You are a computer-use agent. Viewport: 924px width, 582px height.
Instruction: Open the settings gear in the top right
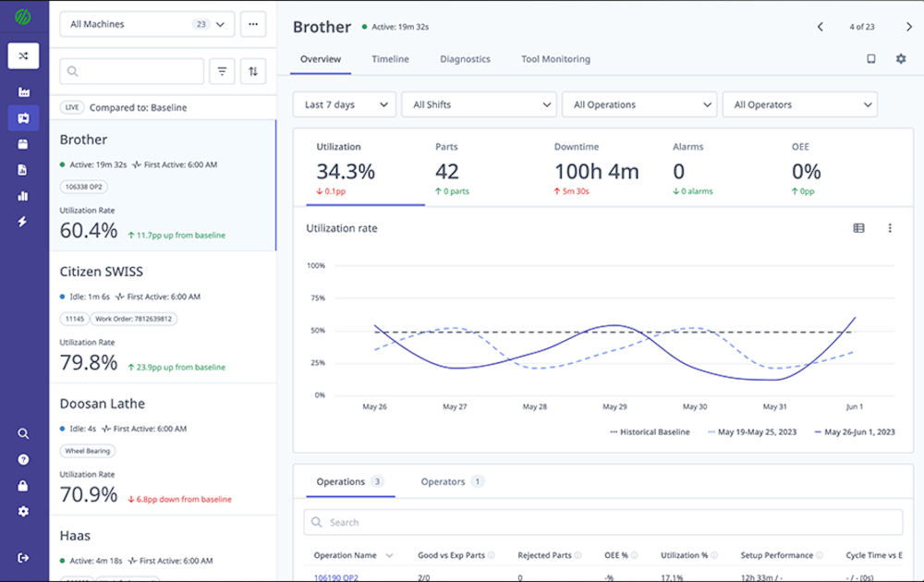901,58
